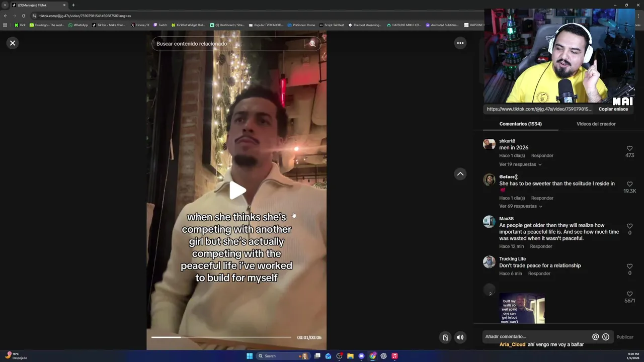Expand 'Ver 19 respuestas' replies

[x=520, y=164]
